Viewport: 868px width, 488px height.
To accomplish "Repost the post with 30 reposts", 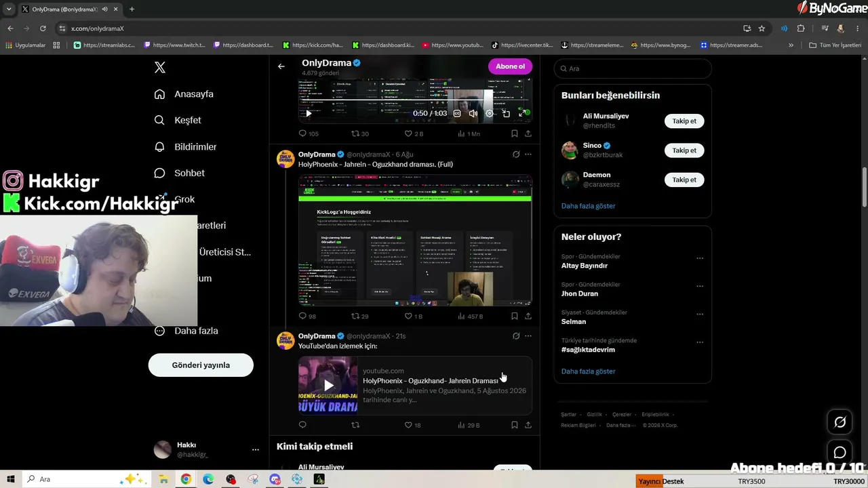I will [x=360, y=134].
